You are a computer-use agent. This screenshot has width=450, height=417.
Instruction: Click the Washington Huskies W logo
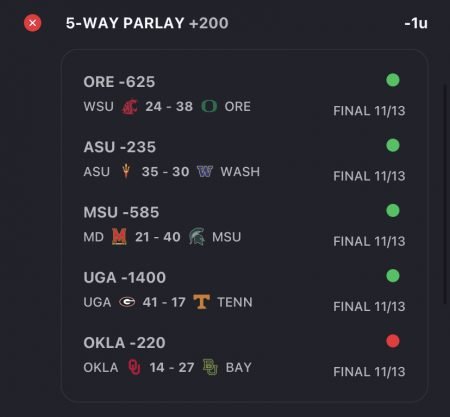click(x=205, y=171)
